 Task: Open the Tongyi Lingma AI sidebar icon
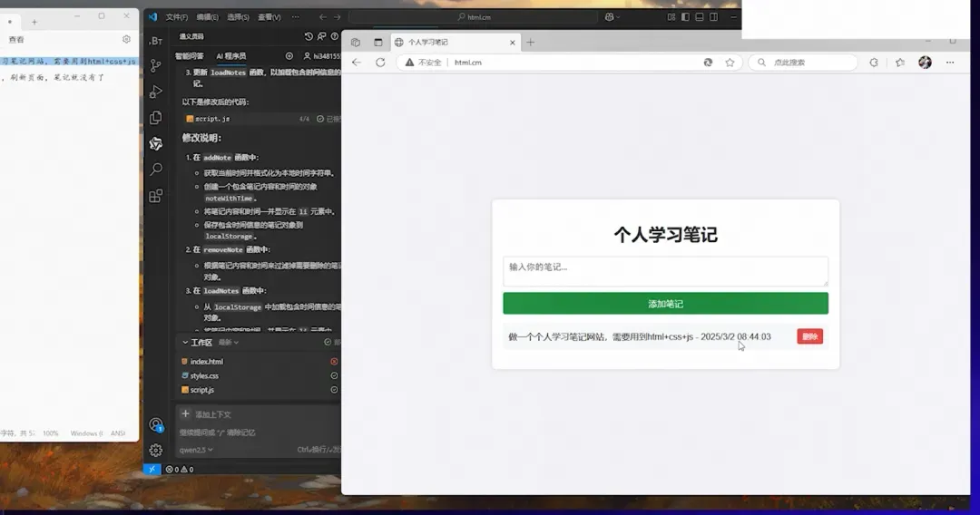[156, 143]
